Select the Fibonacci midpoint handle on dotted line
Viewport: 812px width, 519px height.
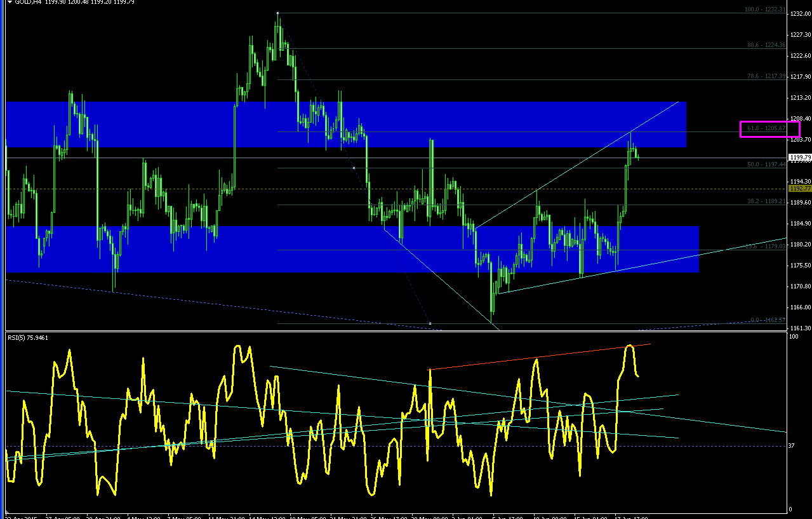click(x=354, y=168)
